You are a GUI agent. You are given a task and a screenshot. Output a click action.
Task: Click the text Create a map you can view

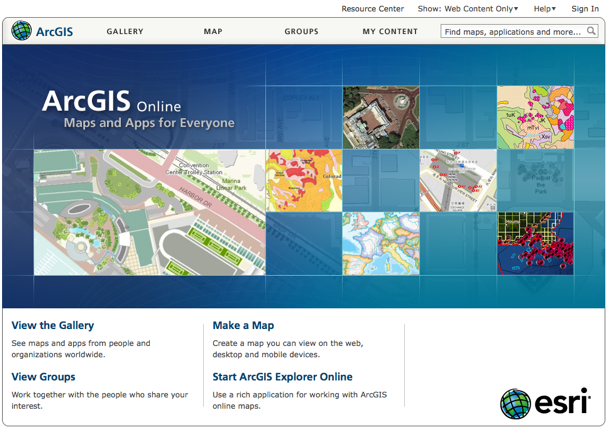point(288,349)
